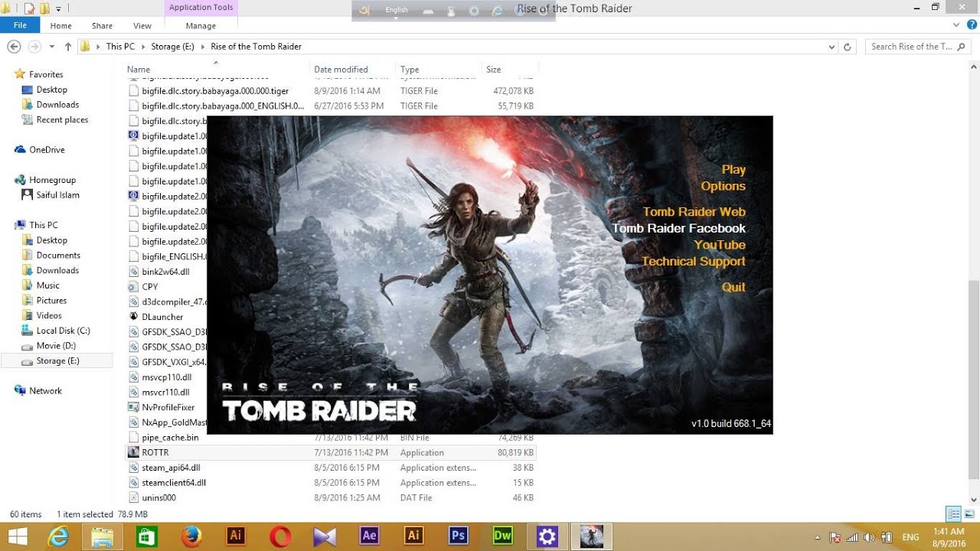Click New folder icon in quick access toolbar

[44, 8]
